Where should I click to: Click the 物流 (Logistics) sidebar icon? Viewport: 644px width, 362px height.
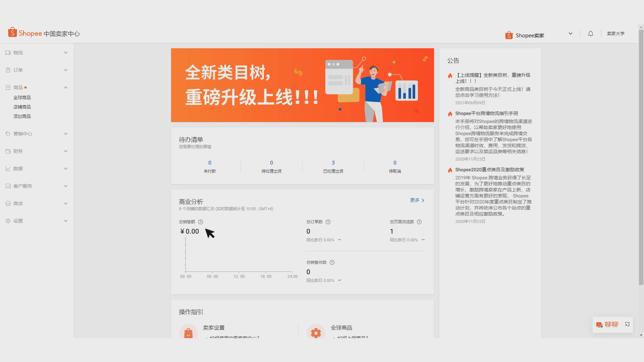click(x=8, y=53)
